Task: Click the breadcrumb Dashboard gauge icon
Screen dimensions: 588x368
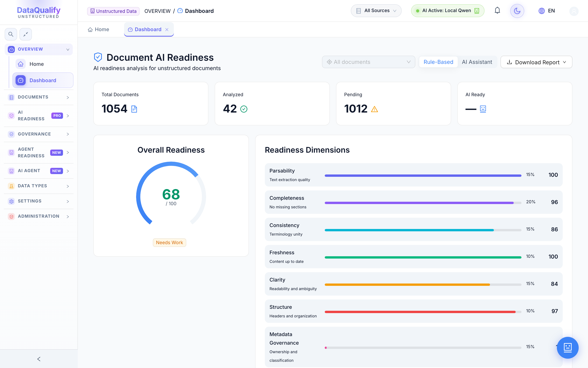Action: point(180,11)
